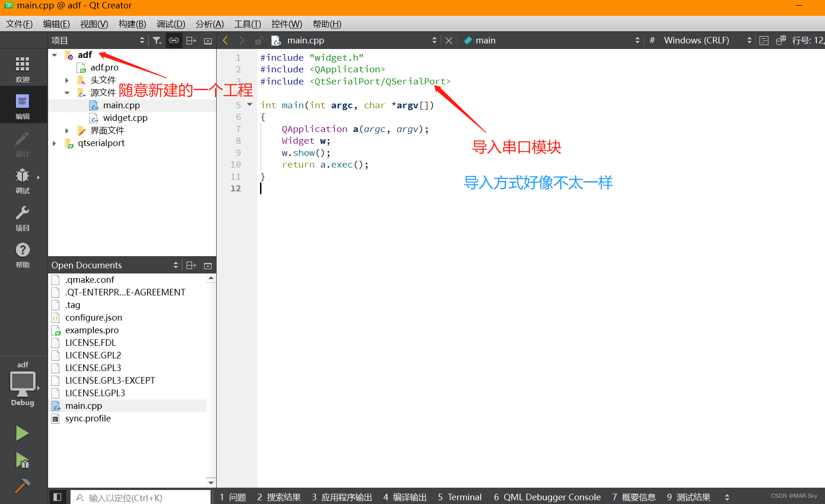
Task: Open the Open Documents view dropdown
Action: pyautogui.click(x=114, y=266)
